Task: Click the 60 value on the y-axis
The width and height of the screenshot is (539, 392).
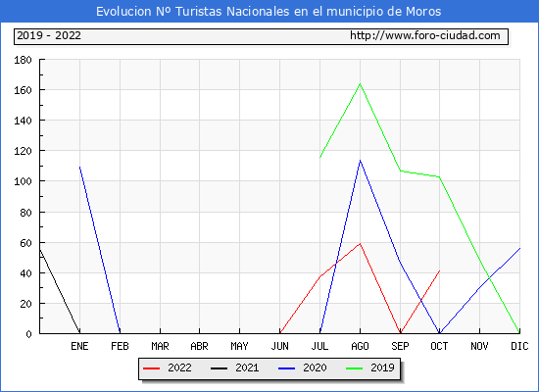Action: (25, 243)
